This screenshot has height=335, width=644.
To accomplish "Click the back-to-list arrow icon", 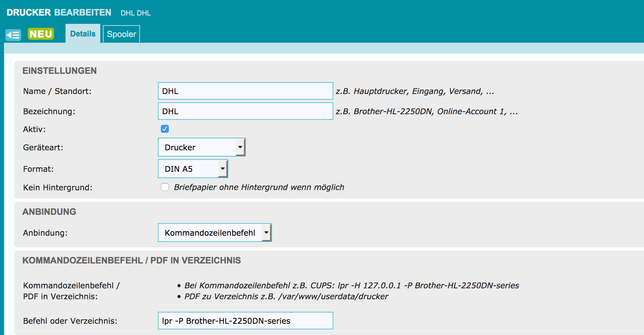I will tap(13, 35).
